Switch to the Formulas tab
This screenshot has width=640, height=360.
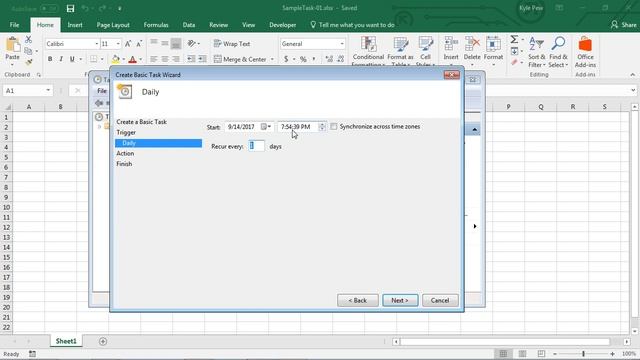point(156,25)
